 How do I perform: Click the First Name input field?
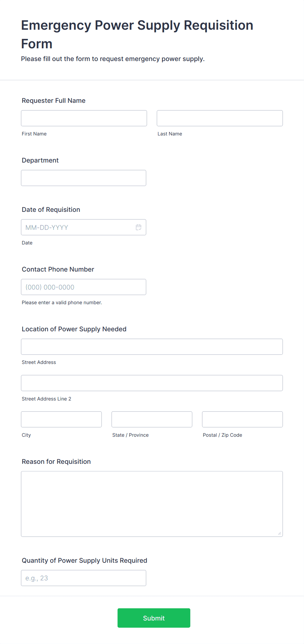(84, 118)
